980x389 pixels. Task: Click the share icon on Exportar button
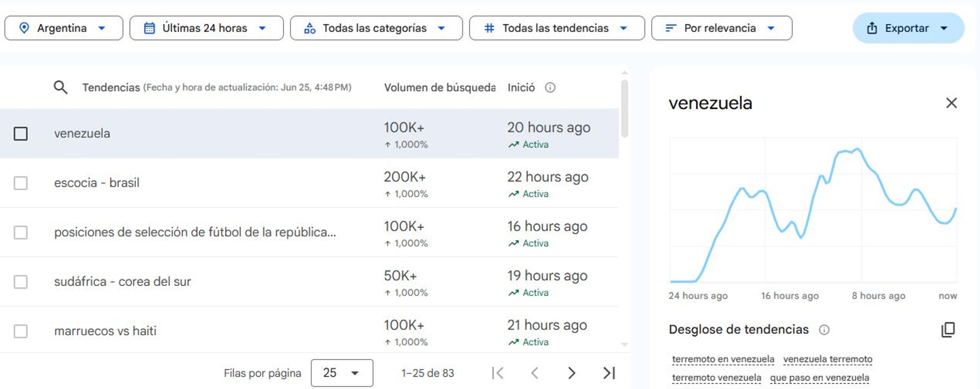(872, 28)
